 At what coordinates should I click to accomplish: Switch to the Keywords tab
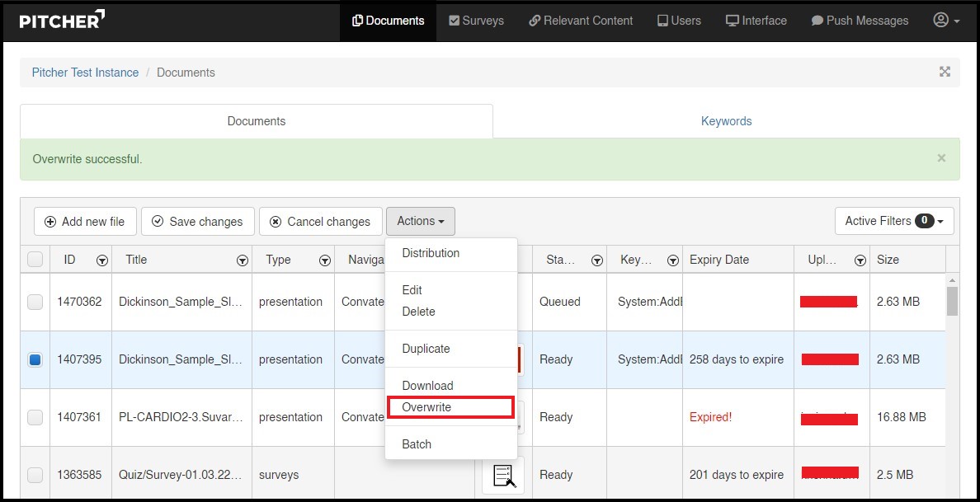(726, 121)
